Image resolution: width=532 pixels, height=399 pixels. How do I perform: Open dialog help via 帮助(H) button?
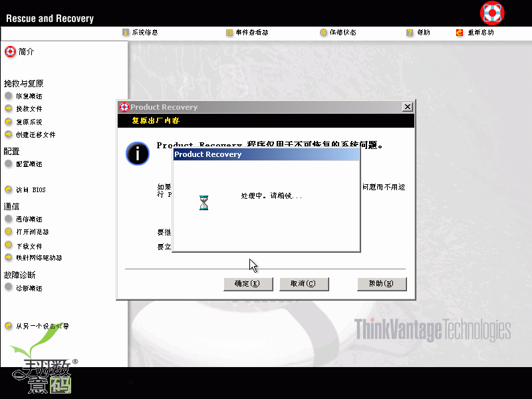(382, 284)
